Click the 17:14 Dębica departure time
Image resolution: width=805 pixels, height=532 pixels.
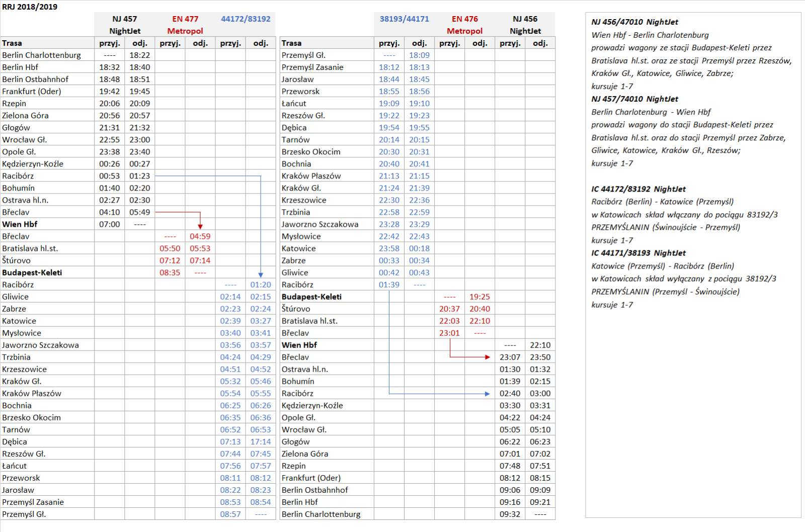pyautogui.click(x=261, y=441)
